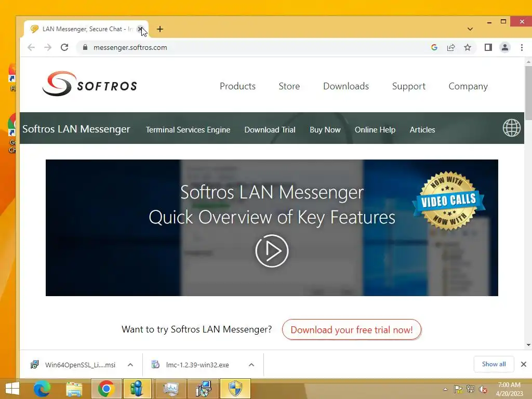Bookmark this tab with star icon
The width and height of the screenshot is (532, 399).
[x=468, y=47]
